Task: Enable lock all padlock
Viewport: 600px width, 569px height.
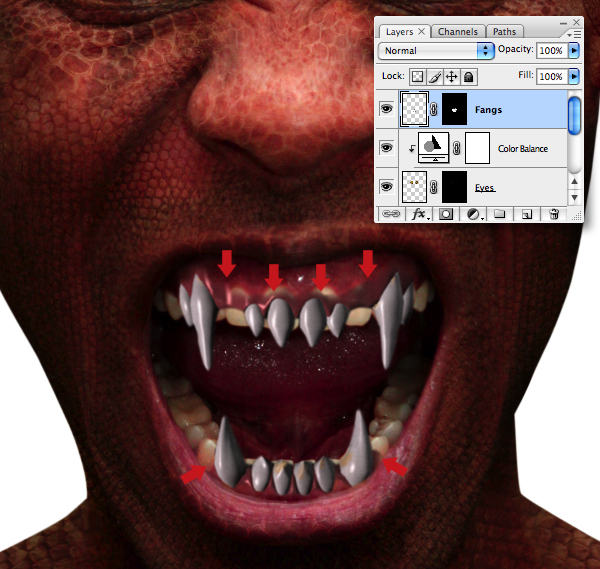Action: pyautogui.click(x=469, y=77)
